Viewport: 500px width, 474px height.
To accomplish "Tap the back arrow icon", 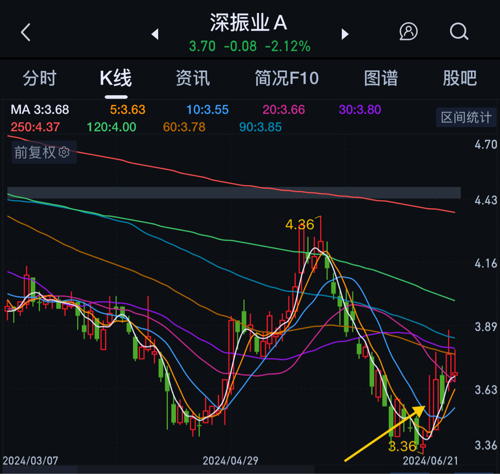I will click(x=26, y=32).
